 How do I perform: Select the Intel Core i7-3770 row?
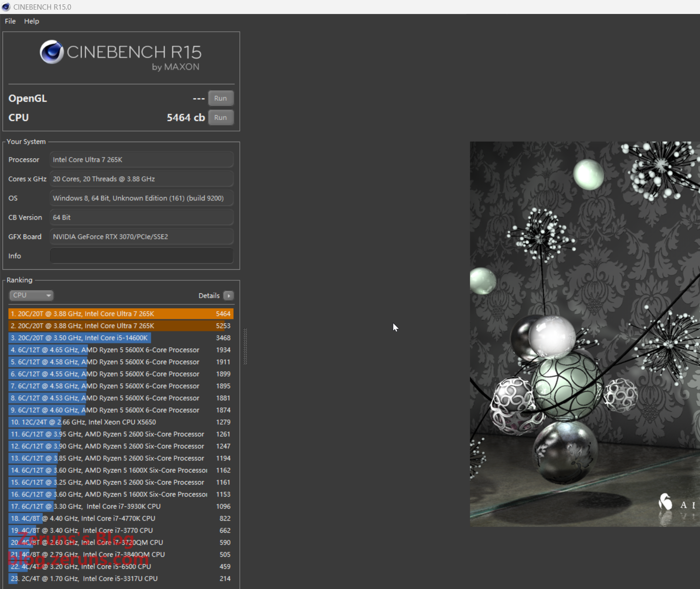(121, 530)
